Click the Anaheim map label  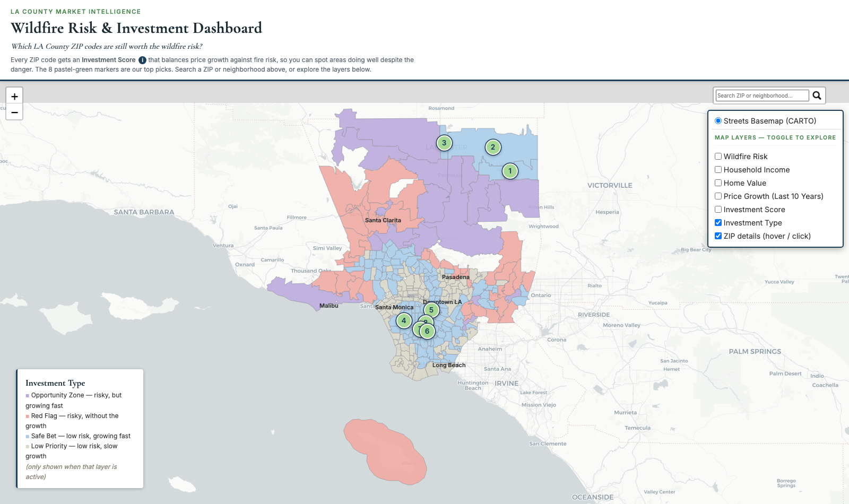(x=490, y=349)
